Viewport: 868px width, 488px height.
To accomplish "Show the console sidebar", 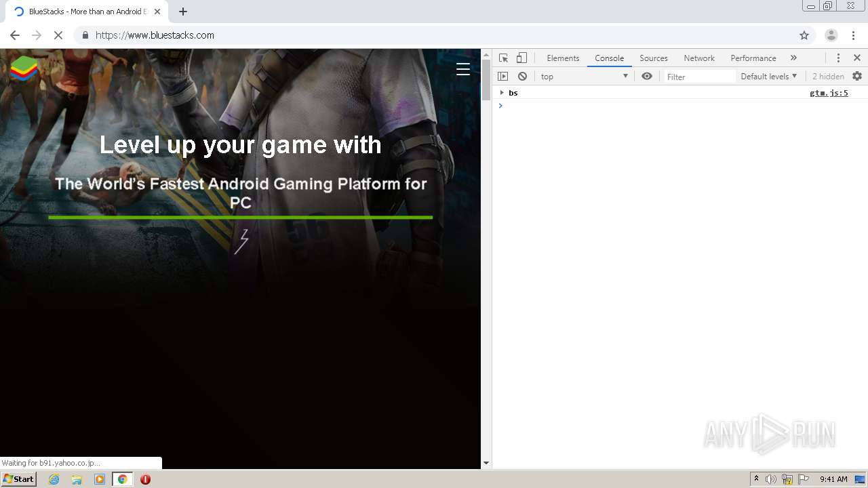I will click(502, 77).
